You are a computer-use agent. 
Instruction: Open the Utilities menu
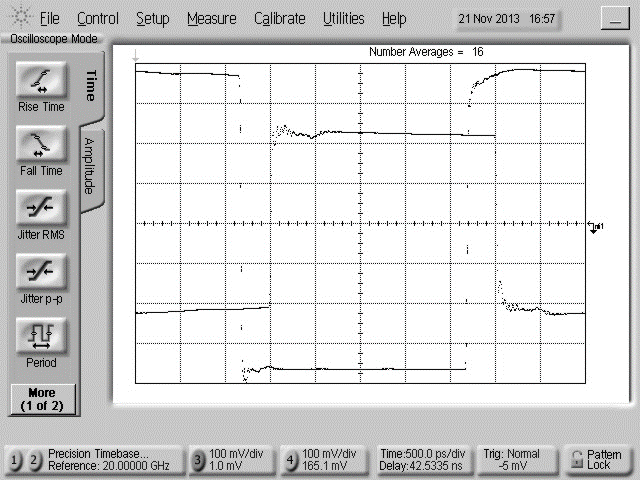pos(344,18)
